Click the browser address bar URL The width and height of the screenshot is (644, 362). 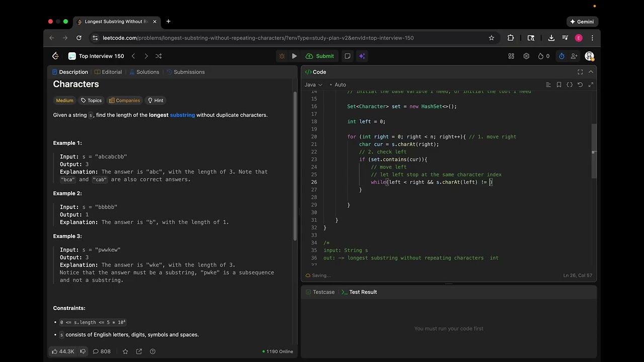click(258, 38)
